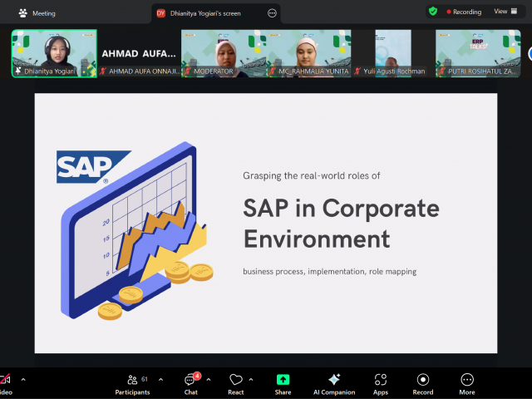Select AHMAD AUFA ONNAJI participant tile
This screenshot has height=399, width=532.
click(x=139, y=53)
